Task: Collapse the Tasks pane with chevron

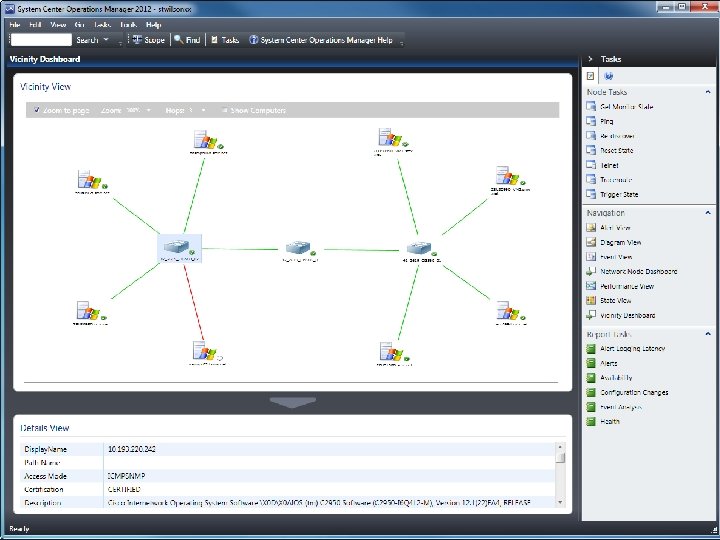Action: coord(591,59)
